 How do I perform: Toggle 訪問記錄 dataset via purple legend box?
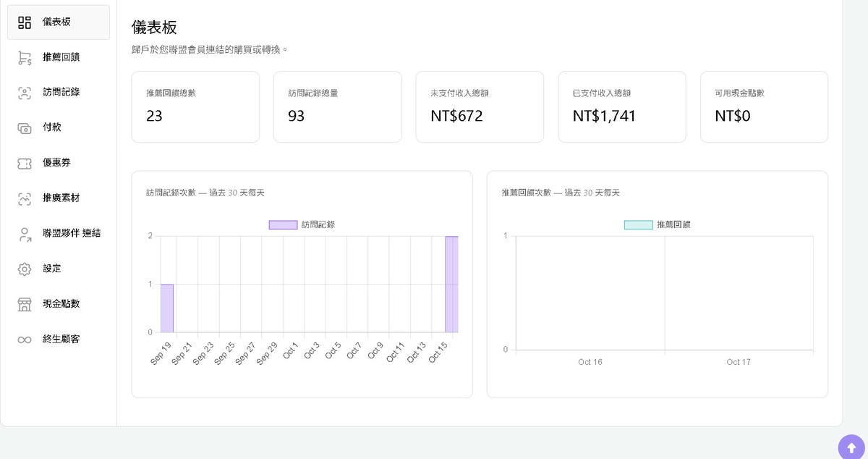tap(283, 225)
